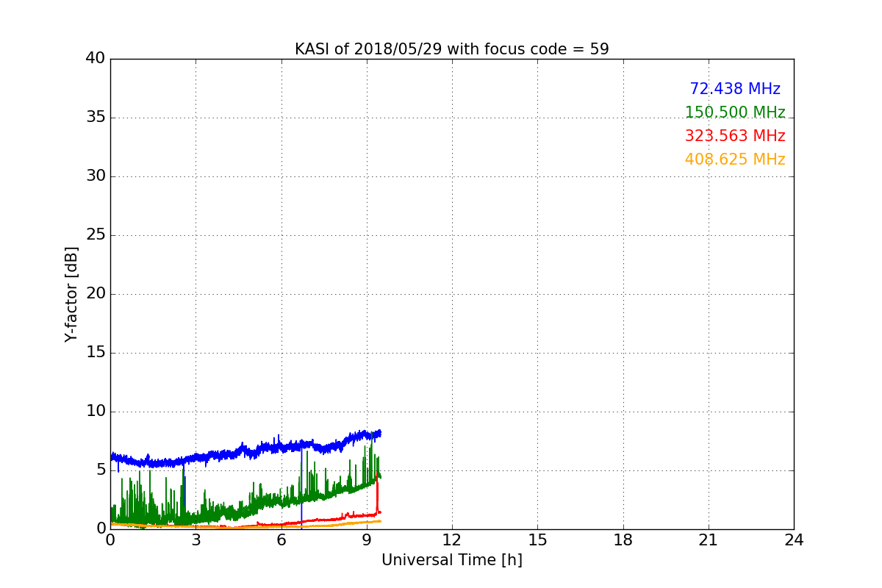Click the y-axis tick label 25
The width and height of the screenshot is (882, 588).
coord(96,235)
